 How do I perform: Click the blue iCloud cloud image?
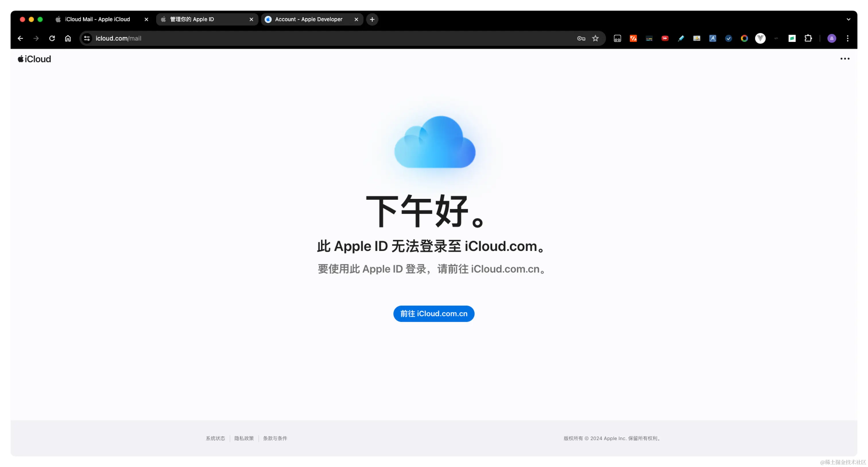pos(435,142)
